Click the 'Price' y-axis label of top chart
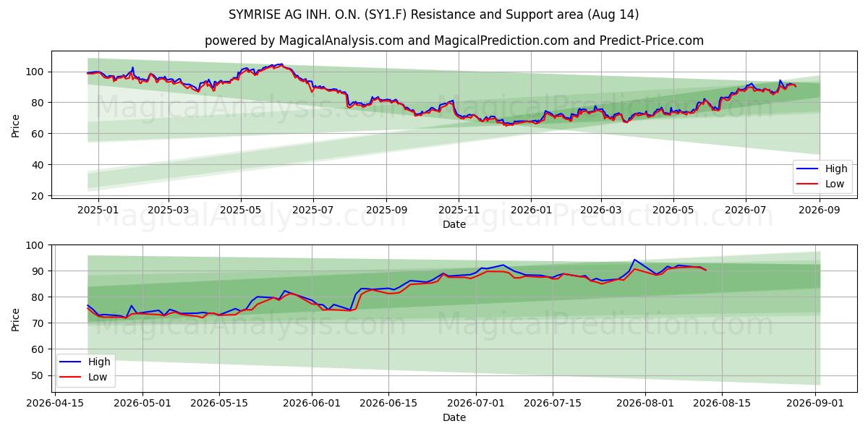The height and width of the screenshot is (434, 868). pyautogui.click(x=16, y=126)
